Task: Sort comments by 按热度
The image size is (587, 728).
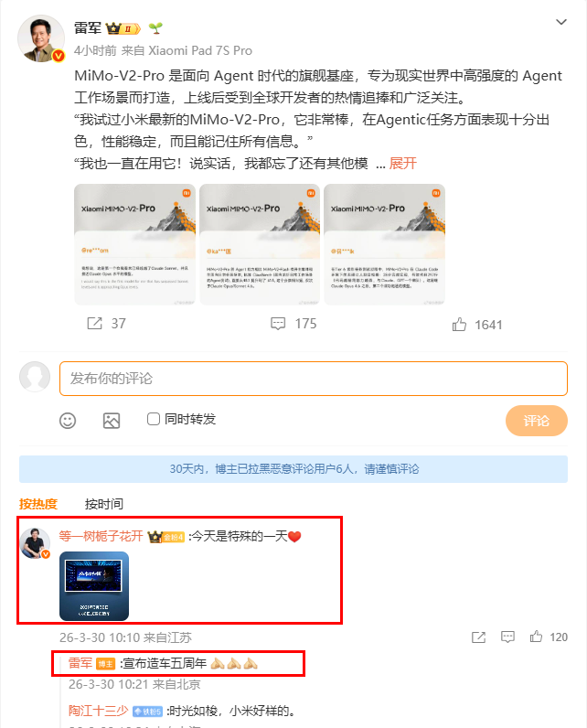Action: [x=38, y=504]
